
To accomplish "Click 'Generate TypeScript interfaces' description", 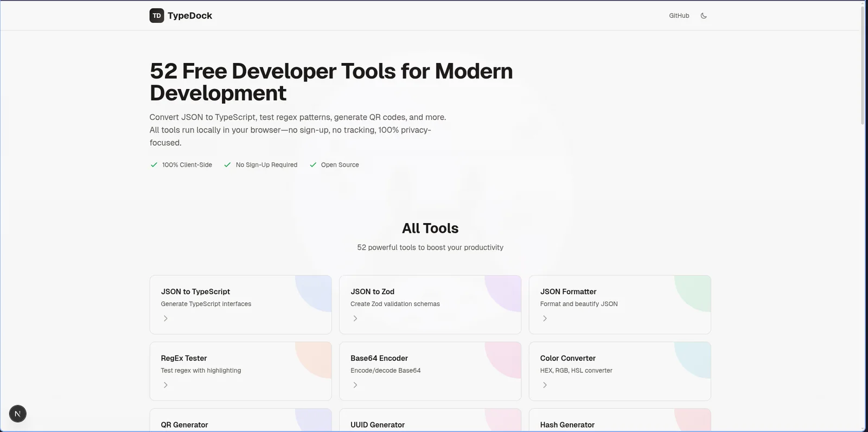I will click(x=206, y=304).
